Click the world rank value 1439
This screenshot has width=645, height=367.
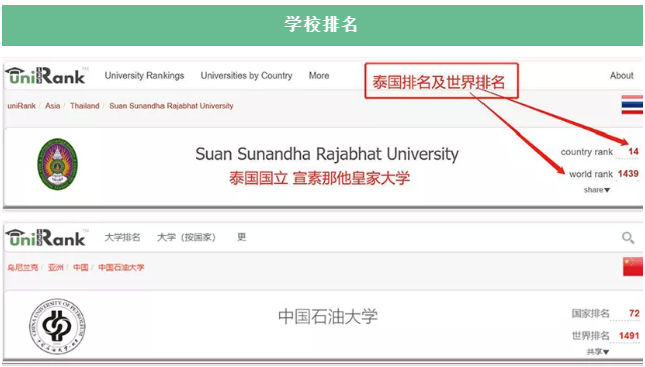pyautogui.click(x=628, y=174)
